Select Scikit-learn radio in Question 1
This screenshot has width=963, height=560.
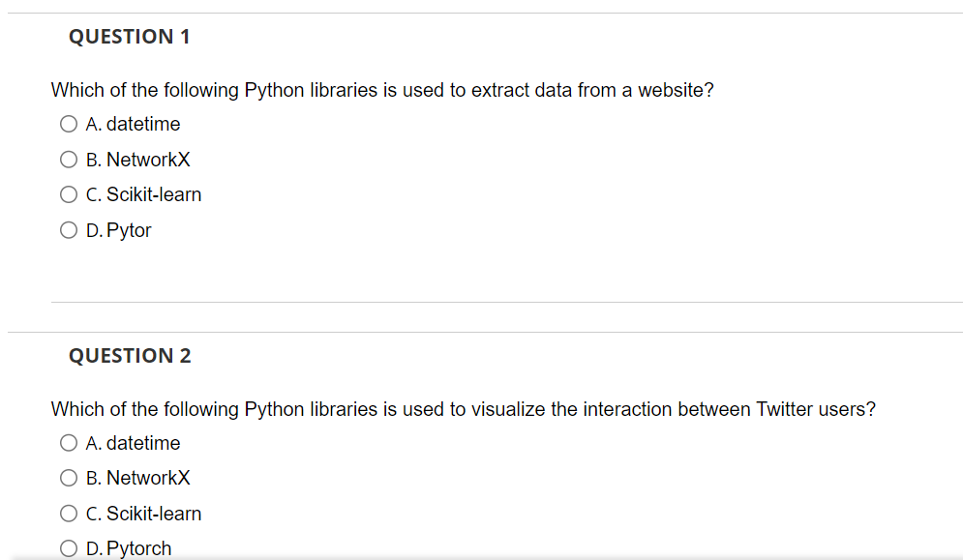tap(69, 194)
